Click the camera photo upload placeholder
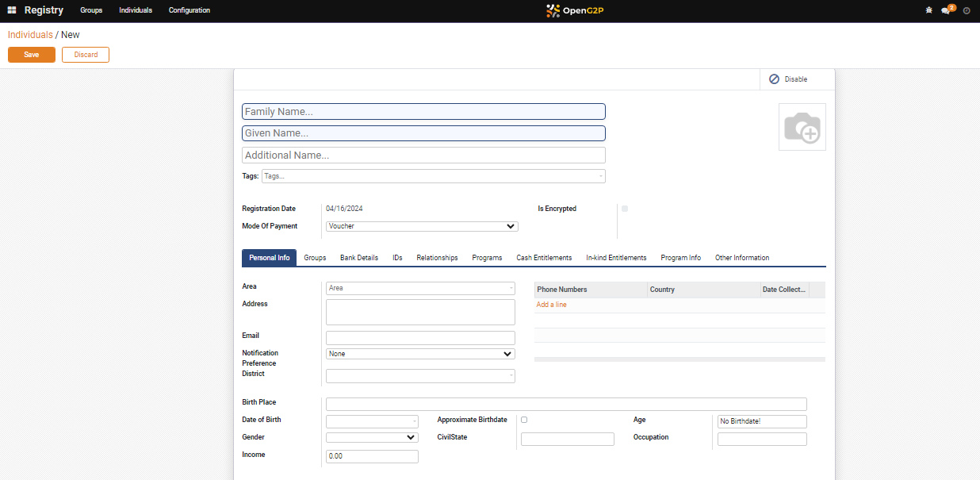Screen dimensions: 980x480 (802, 127)
